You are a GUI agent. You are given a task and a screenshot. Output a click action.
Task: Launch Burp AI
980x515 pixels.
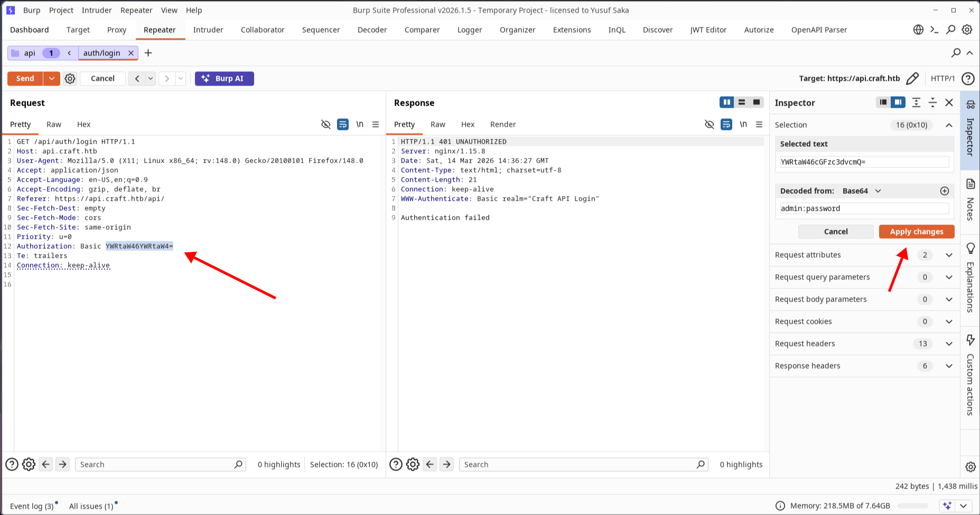pyautogui.click(x=224, y=78)
